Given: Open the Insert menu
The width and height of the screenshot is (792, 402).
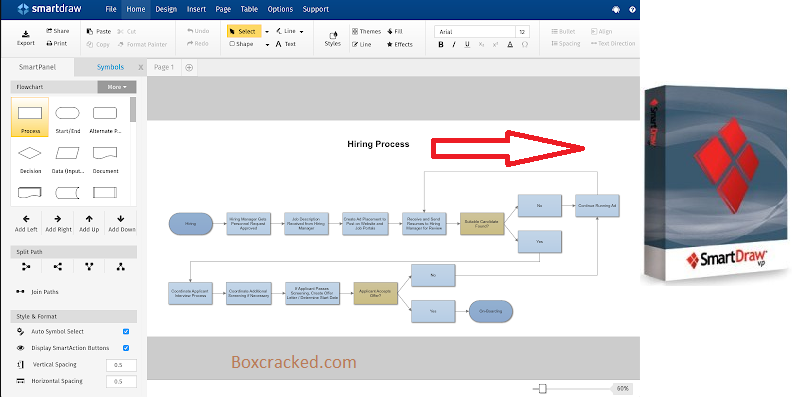Looking at the screenshot, I should [x=196, y=9].
